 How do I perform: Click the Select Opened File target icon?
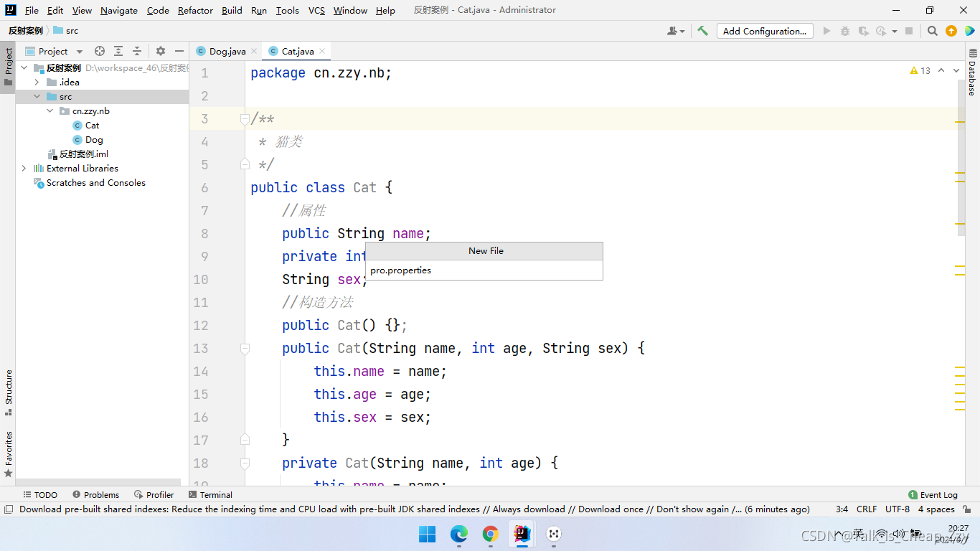point(100,51)
